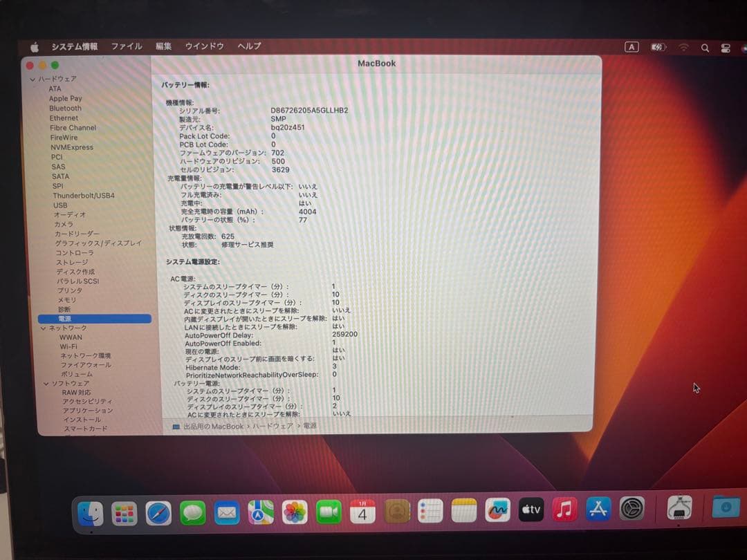Click ハードウェア in the bottom breadcrumb path
The width and height of the screenshot is (747, 560).
[x=270, y=427]
